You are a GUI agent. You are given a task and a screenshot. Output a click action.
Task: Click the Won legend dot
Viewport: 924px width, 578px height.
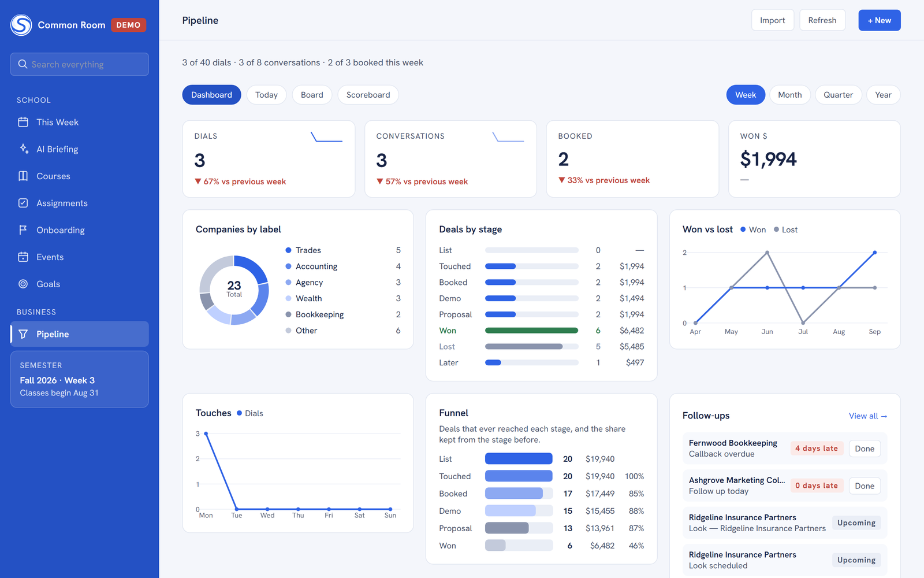click(743, 229)
